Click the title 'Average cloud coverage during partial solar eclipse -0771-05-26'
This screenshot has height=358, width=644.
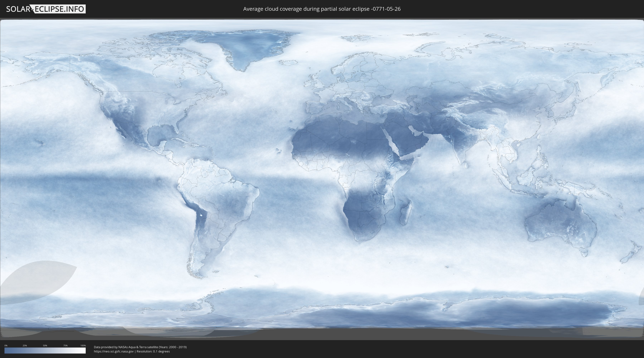322,9
